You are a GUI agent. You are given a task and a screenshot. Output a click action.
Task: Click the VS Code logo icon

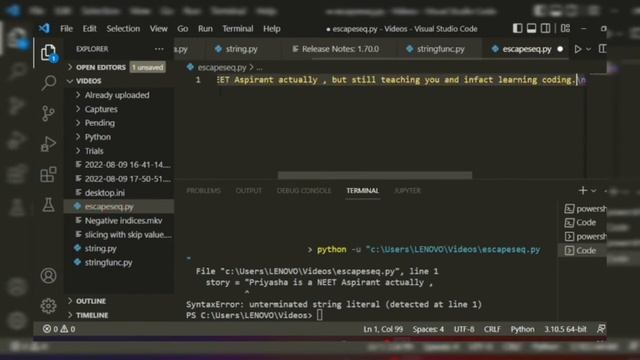[x=44, y=28]
